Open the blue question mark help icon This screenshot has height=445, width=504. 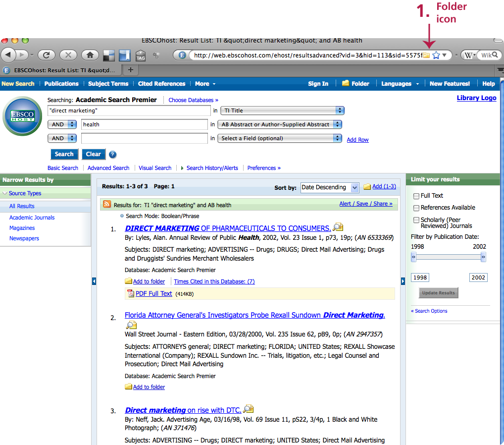(112, 155)
